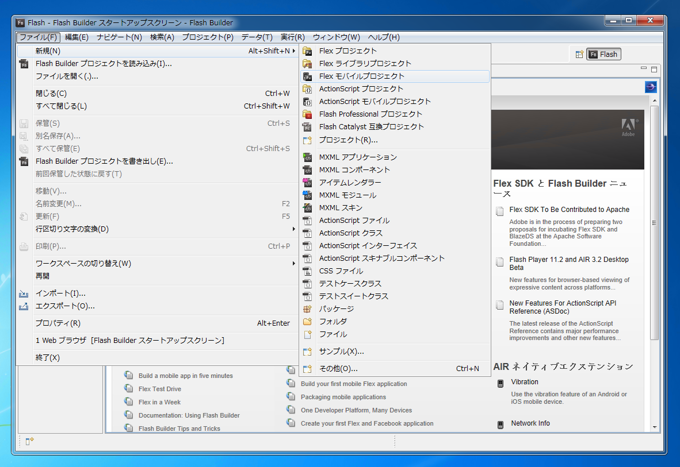Click the ActionScript クラス icon
Image resolution: width=680 pixels, height=467 pixels.
tap(307, 233)
